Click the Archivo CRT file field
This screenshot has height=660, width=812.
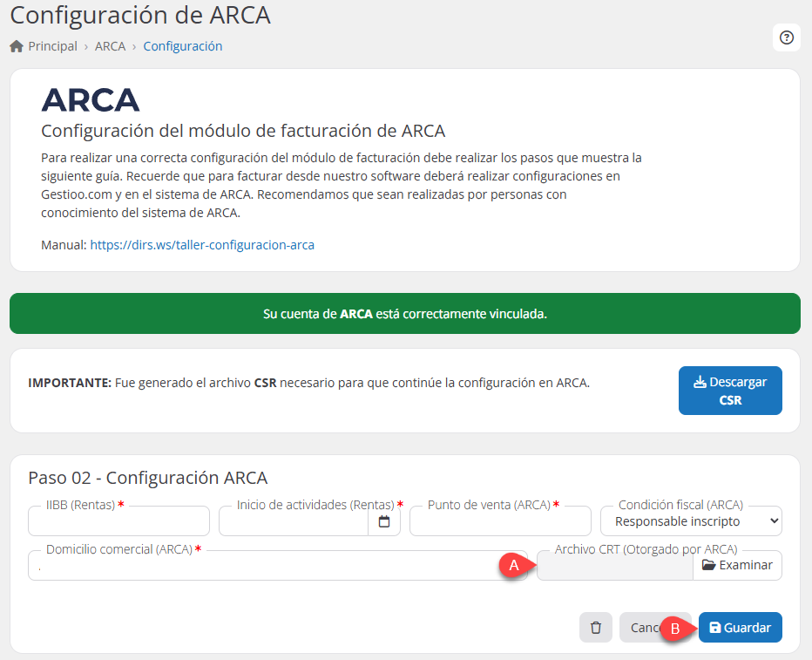(x=615, y=566)
